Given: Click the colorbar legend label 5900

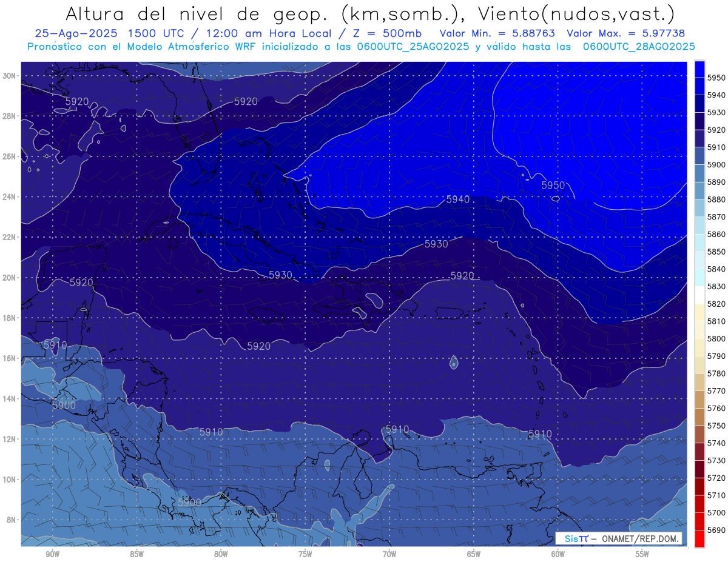Looking at the screenshot, I should pyautogui.click(x=716, y=165).
